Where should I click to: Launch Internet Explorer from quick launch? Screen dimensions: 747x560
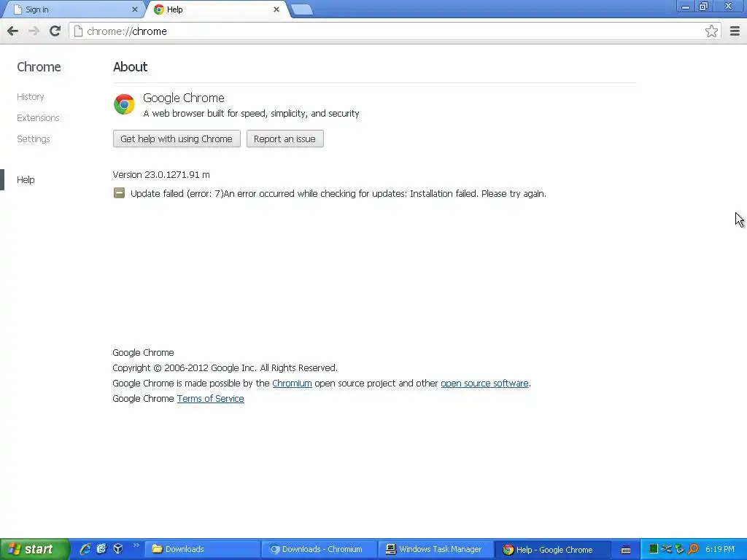pyautogui.click(x=85, y=549)
